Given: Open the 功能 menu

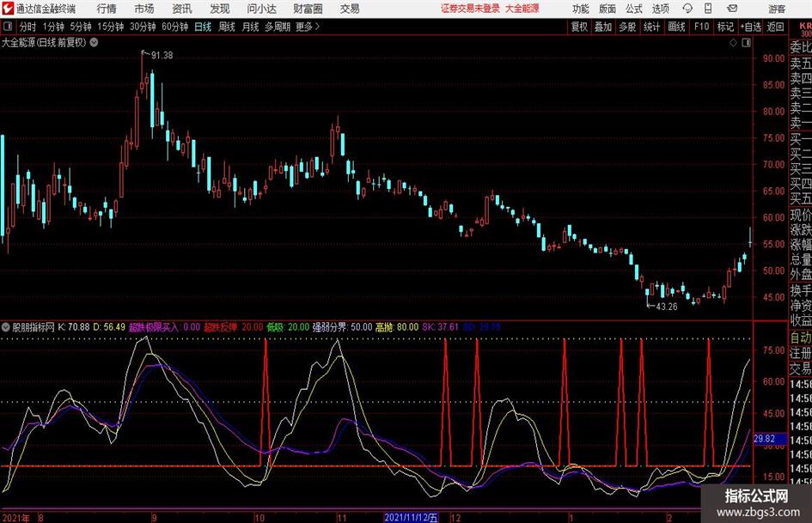Looking at the screenshot, I should [581, 9].
